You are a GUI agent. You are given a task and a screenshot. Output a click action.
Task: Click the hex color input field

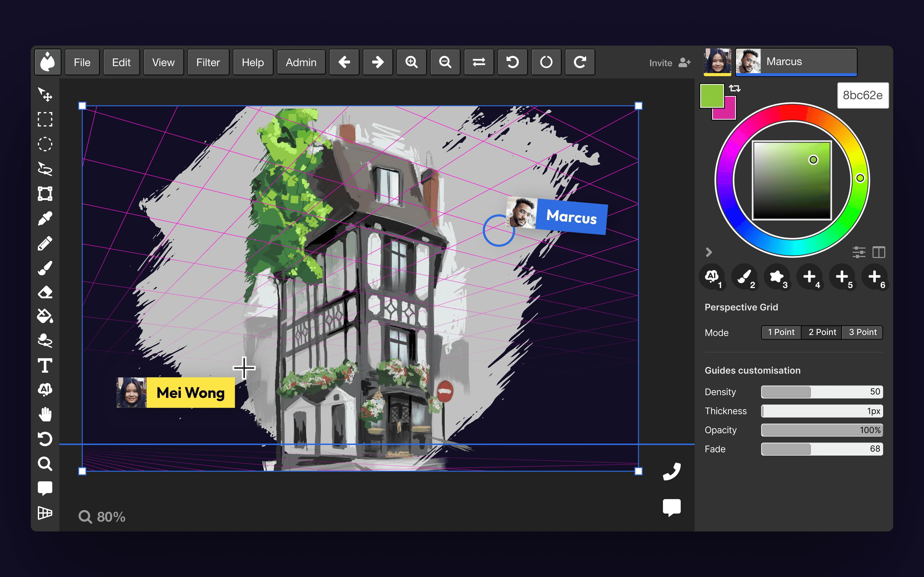click(x=863, y=95)
